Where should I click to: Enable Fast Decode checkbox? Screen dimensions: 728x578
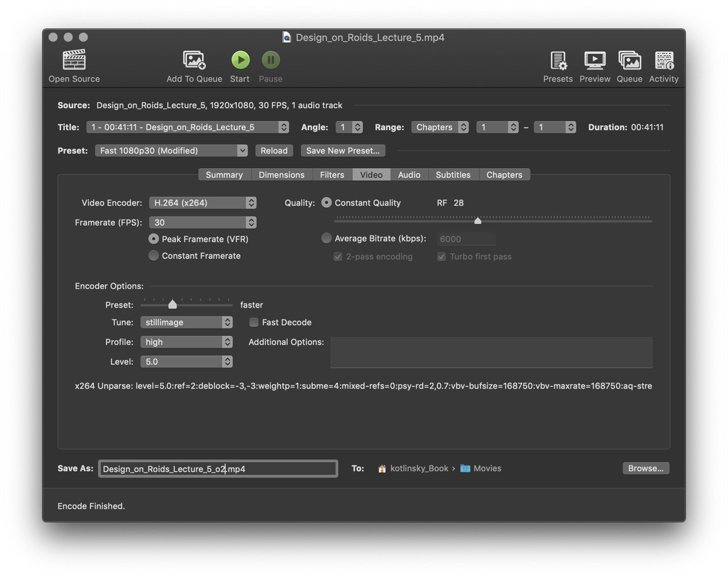(x=254, y=322)
